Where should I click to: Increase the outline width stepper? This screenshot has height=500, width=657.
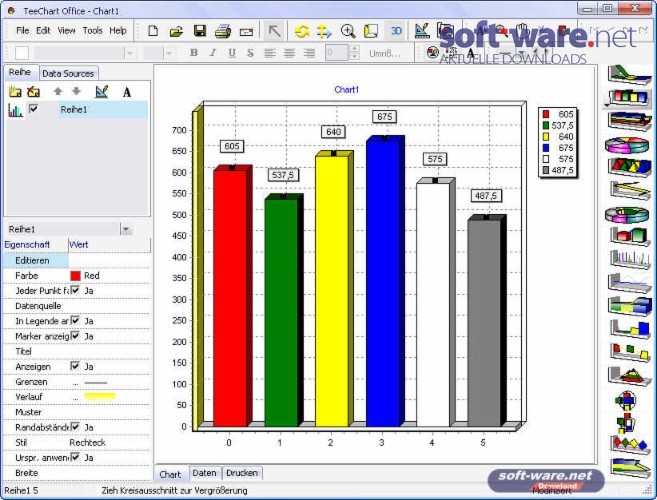click(354, 49)
